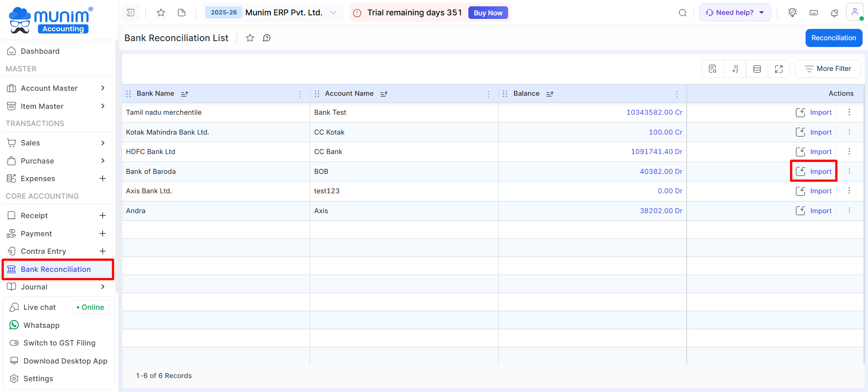Import statement for Bank of Baroda
Screen dimensions: 868x392
click(x=814, y=171)
